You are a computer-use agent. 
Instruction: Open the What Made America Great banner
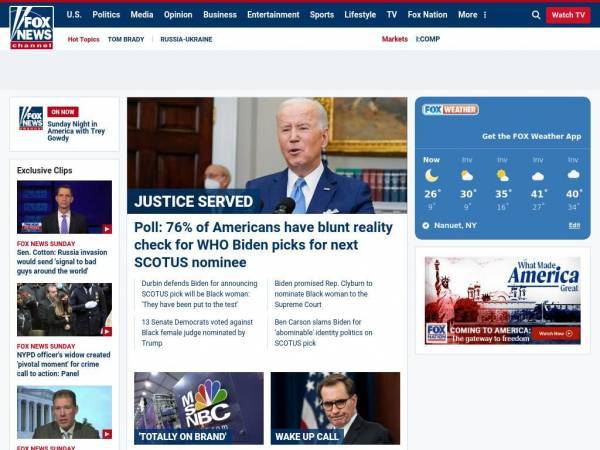pos(502,301)
